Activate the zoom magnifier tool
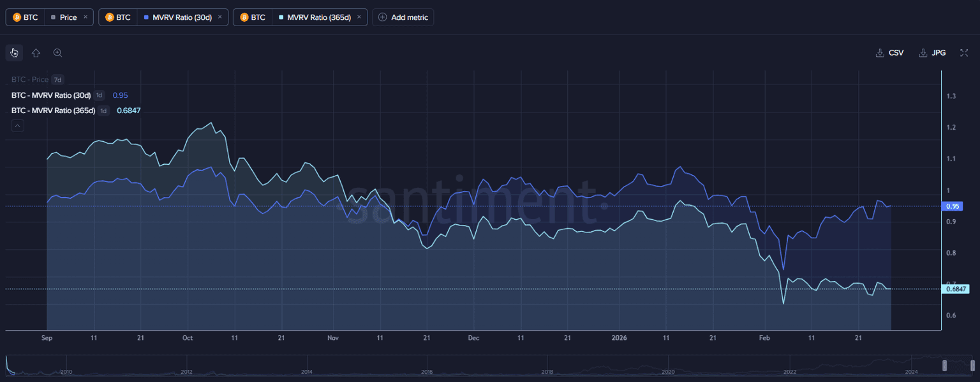The image size is (980, 382). [x=57, y=53]
